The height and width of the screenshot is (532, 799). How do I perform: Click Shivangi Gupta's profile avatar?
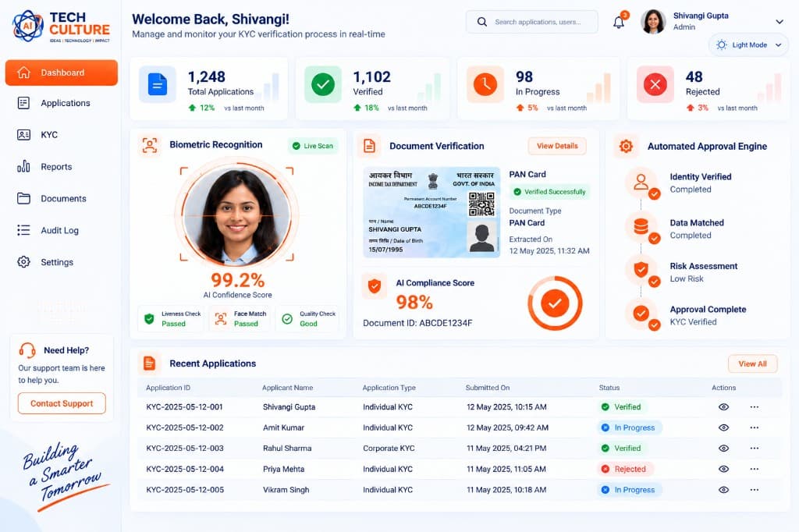[653, 22]
